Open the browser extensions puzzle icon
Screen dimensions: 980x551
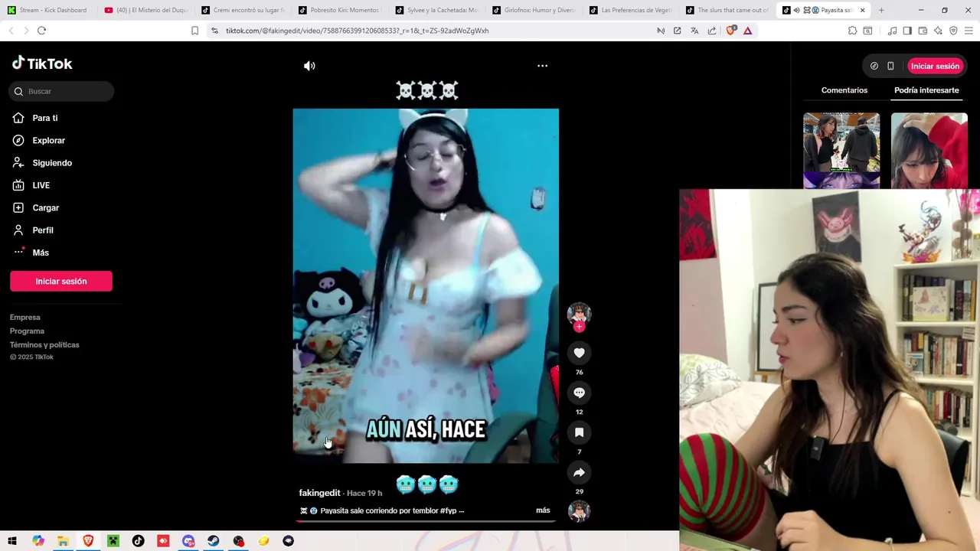pyautogui.click(x=852, y=31)
